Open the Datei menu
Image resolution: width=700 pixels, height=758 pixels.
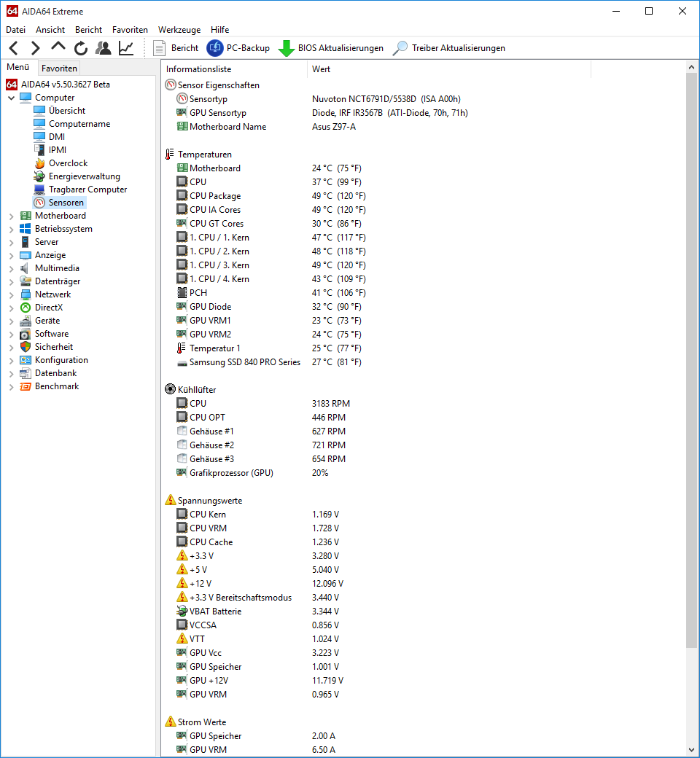click(x=15, y=29)
